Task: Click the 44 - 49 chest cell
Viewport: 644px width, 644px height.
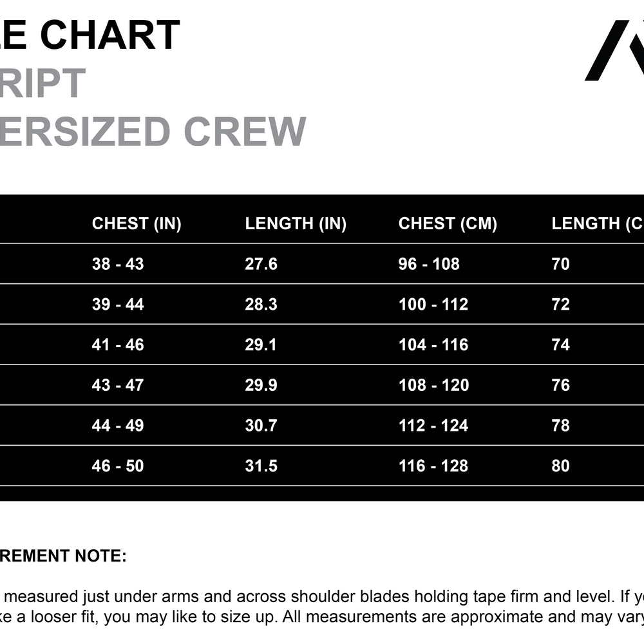Action: pos(118,426)
